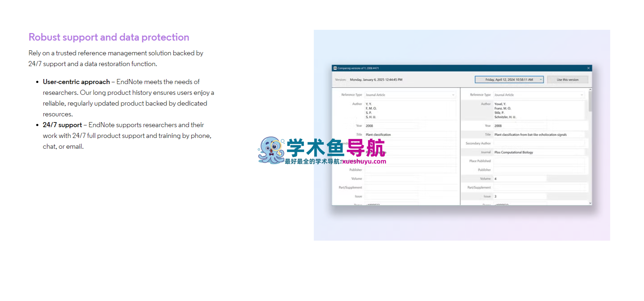644x301 pixels.
Task: Expand right Reference Type Journal Article dropdown
Action: (582, 95)
